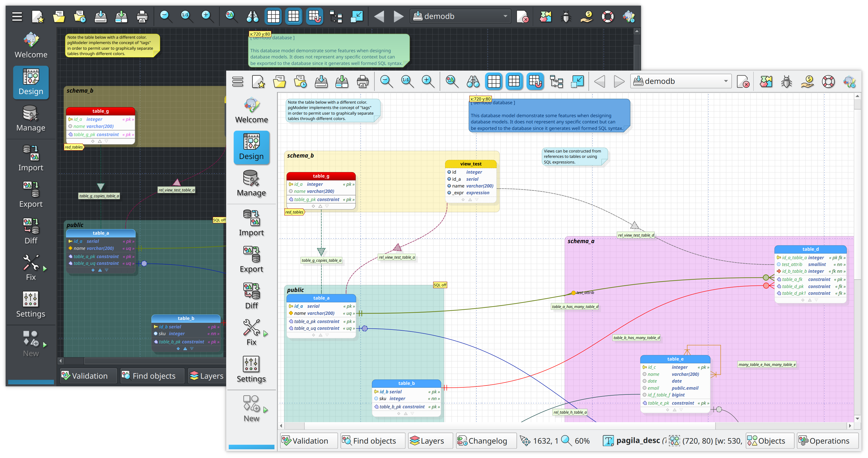Image resolution: width=868 pixels, height=458 pixels.
Task: Arrange objects icon in light window toolbar
Action: click(x=556, y=82)
